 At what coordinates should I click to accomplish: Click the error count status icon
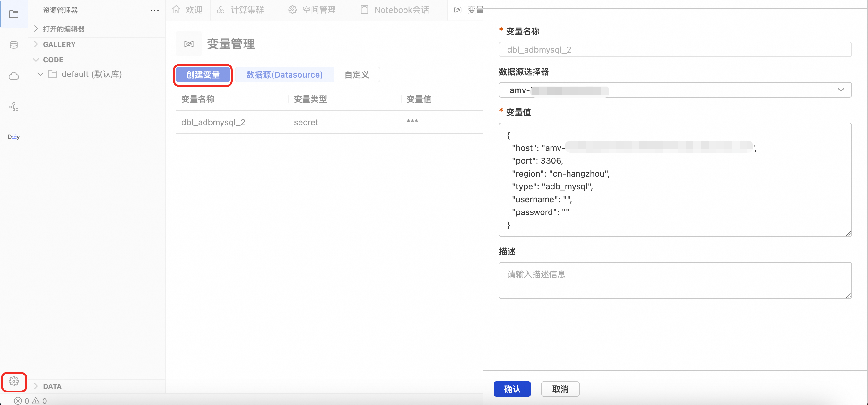click(x=18, y=401)
